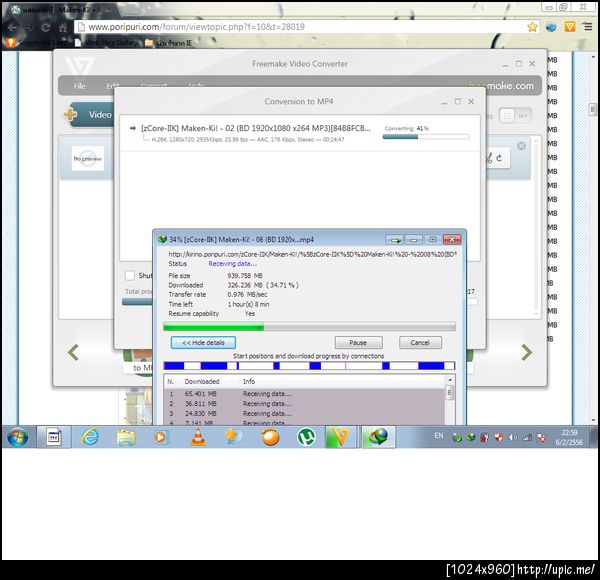Open the Chrome hamburger menu
The image size is (600, 580).
point(588,26)
